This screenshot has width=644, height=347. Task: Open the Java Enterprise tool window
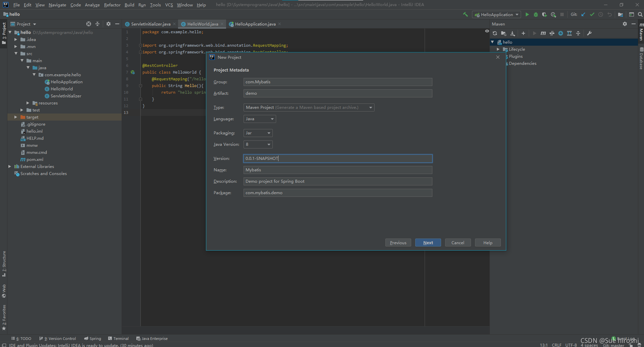click(x=152, y=339)
